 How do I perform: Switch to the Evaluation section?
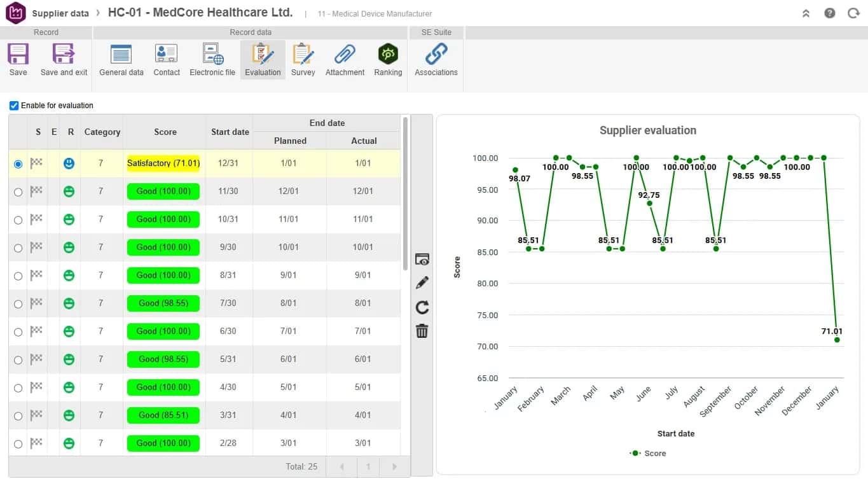(x=263, y=60)
